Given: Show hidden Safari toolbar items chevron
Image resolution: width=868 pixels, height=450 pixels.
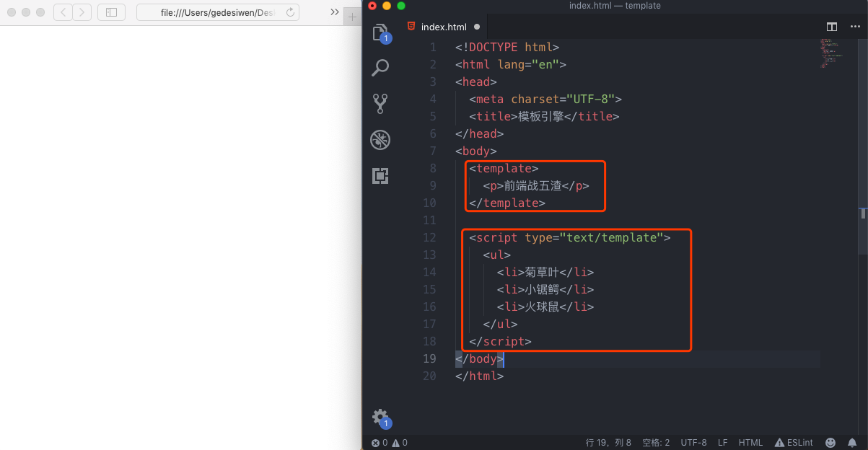Looking at the screenshot, I should coord(334,12).
